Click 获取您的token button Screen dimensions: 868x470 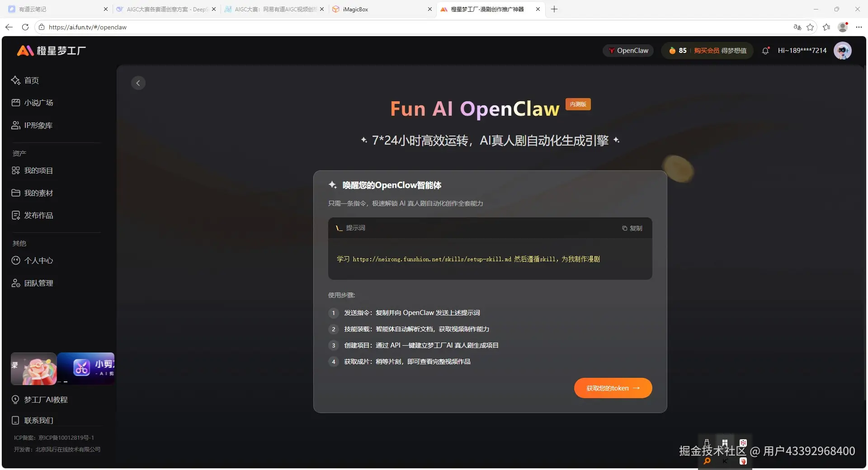613,388
